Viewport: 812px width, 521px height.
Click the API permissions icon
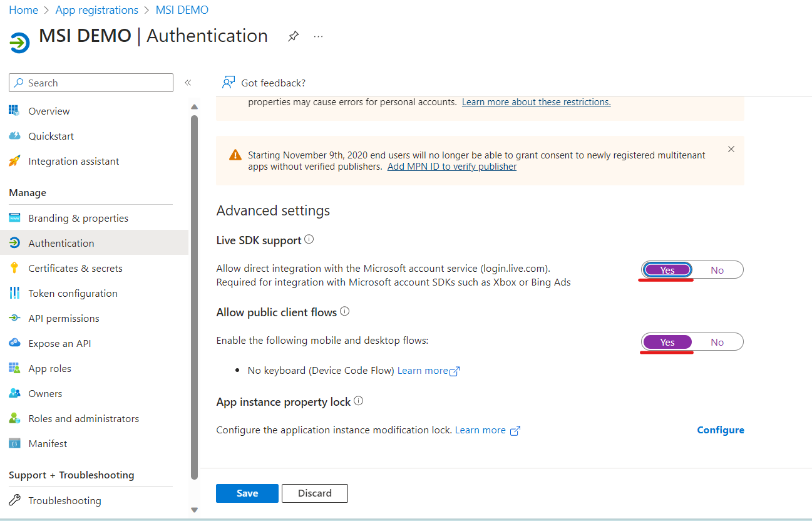click(x=14, y=318)
